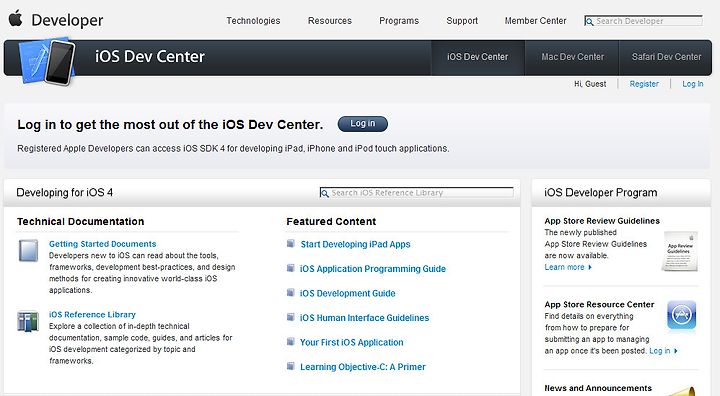Open iOS Human Interface Guidelines link
Screen dimensions: 720x396
point(364,318)
